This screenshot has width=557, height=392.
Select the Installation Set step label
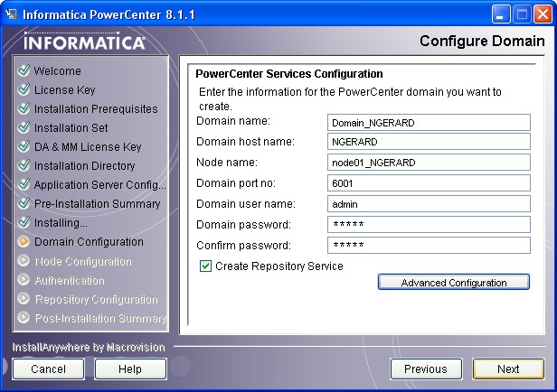[71, 127]
